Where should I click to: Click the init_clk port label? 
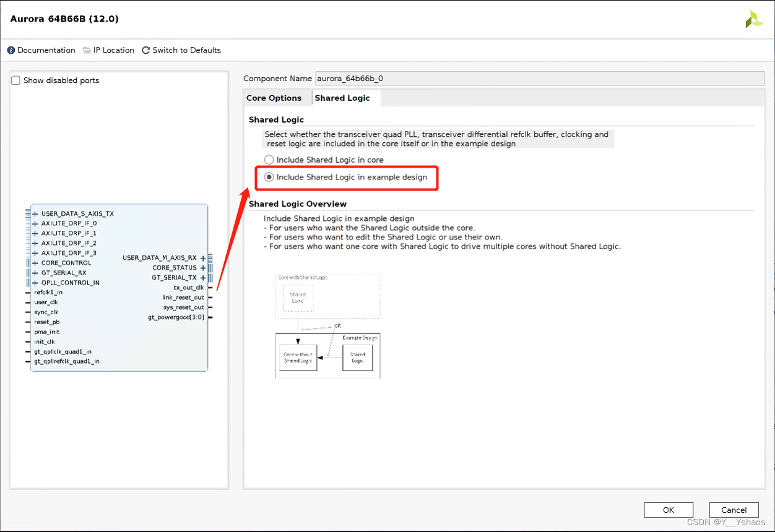(x=45, y=342)
